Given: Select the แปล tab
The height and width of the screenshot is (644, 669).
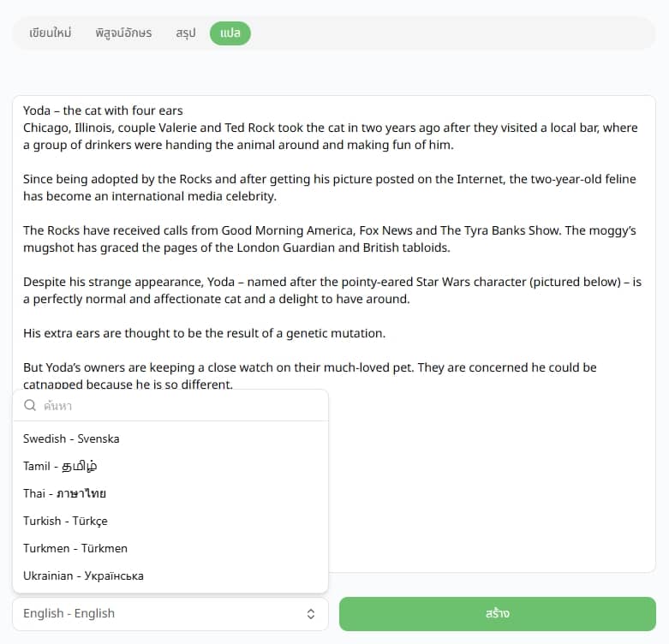Looking at the screenshot, I should click(230, 33).
